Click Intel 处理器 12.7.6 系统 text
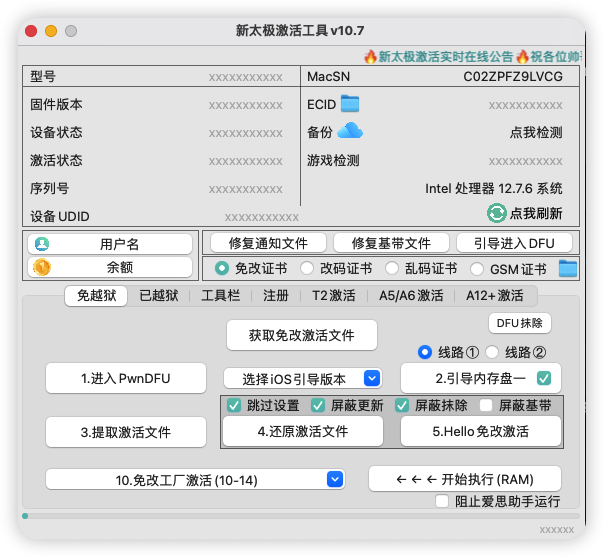Viewport: 604px width, 557px height. pos(494,189)
